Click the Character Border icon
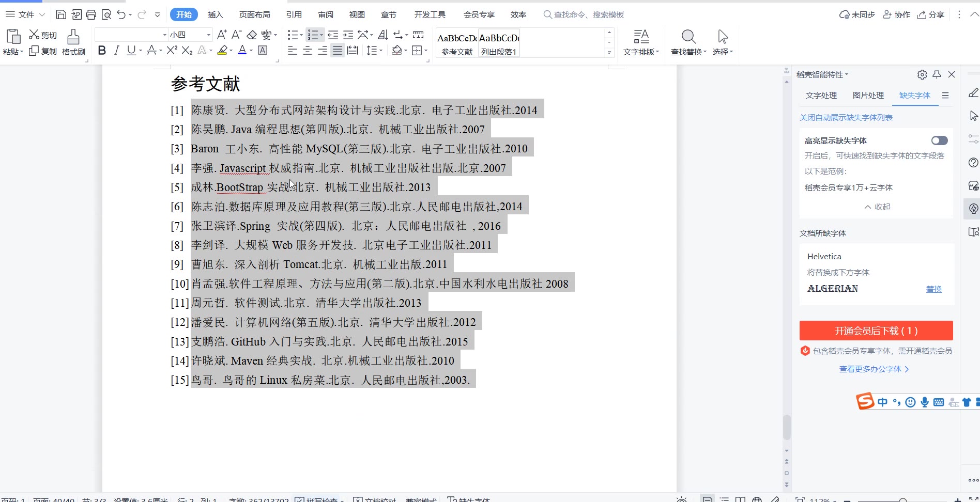The height and width of the screenshot is (502, 980). click(263, 50)
